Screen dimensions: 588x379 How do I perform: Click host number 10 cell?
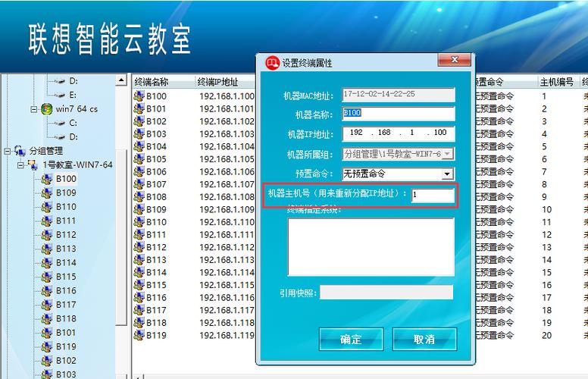[547, 209]
